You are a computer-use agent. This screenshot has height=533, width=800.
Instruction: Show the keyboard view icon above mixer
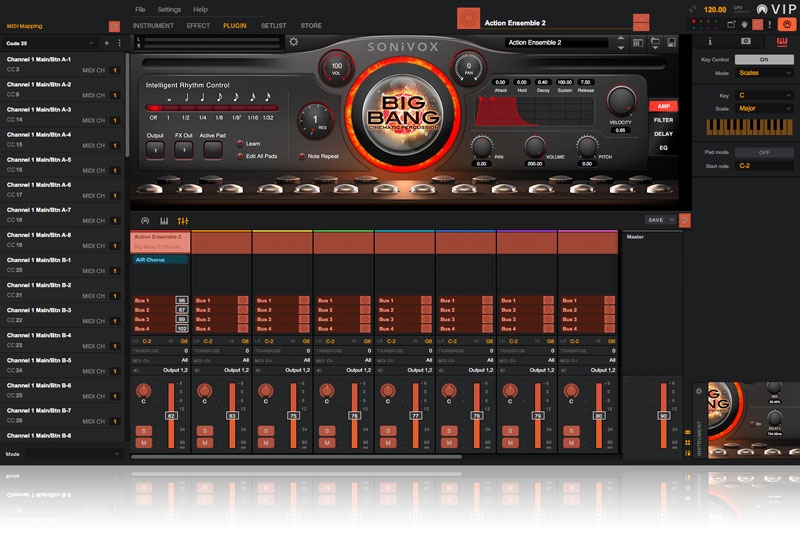point(163,220)
